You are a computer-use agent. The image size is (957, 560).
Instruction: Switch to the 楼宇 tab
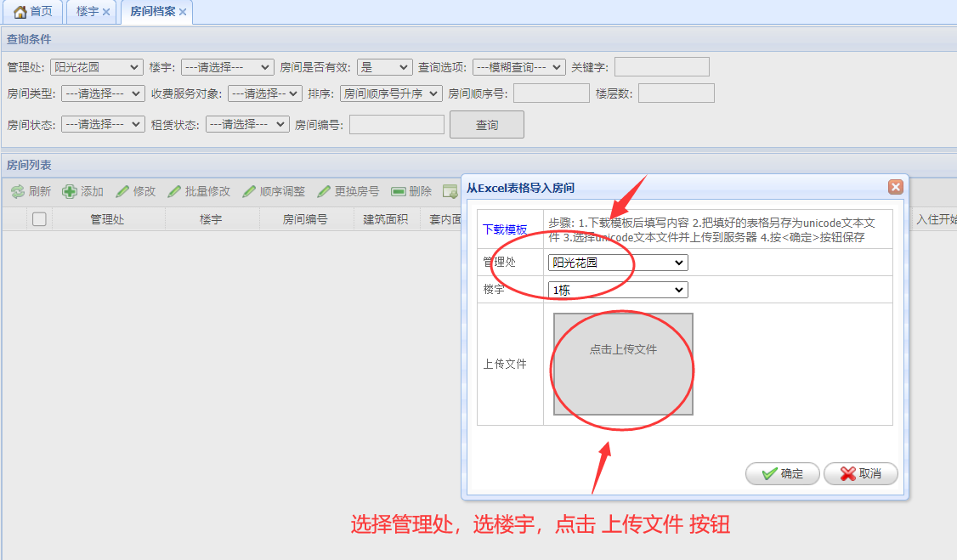click(87, 12)
